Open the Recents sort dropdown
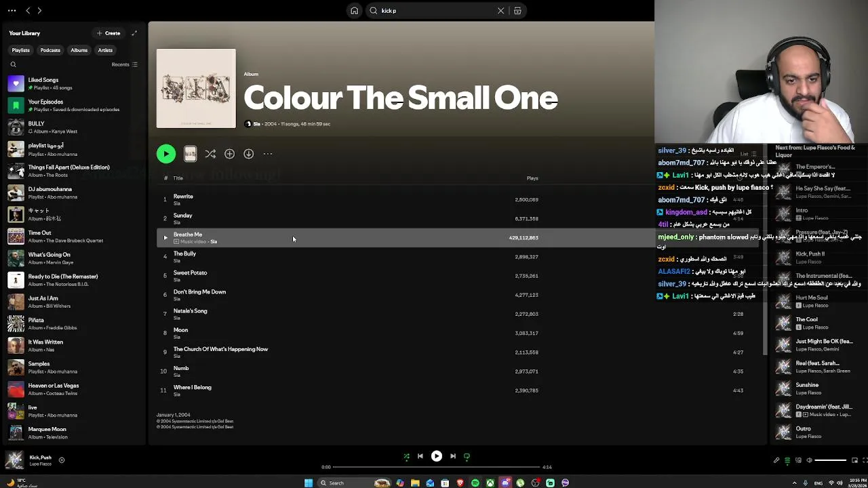Image resolution: width=868 pixels, height=488 pixels. click(x=124, y=64)
